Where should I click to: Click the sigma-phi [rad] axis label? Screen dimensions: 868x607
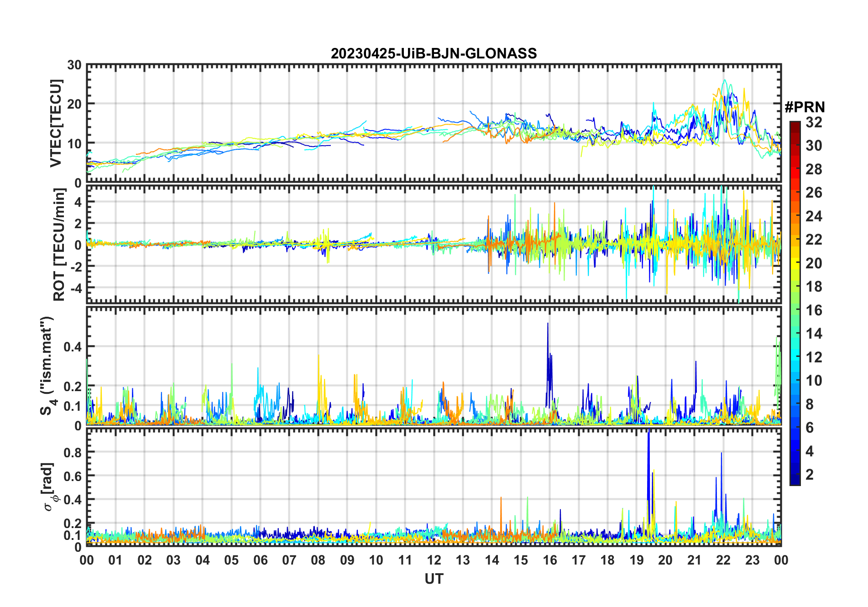49,487
